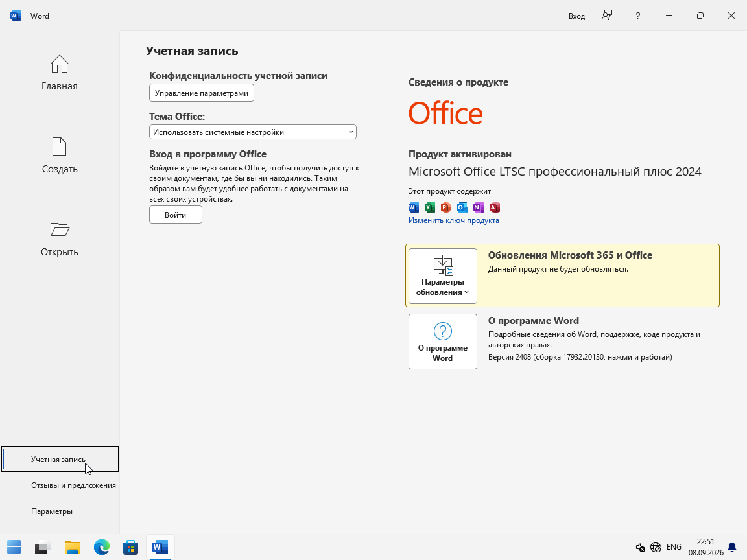Click the Версия 2408 build text
The image size is (747, 560).
point(580,356)
